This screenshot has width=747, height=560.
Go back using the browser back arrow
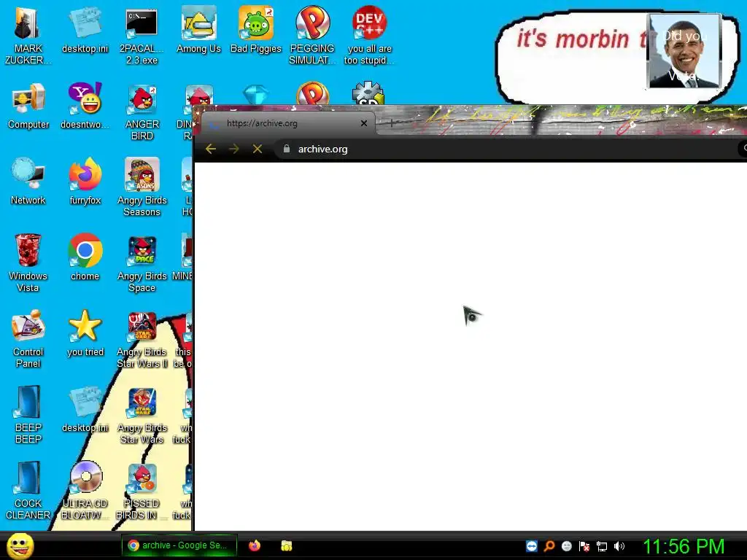tap(211, 149)
